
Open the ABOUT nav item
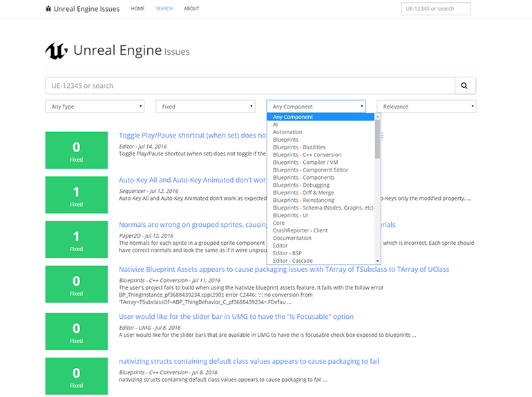[x=191, y=8]
